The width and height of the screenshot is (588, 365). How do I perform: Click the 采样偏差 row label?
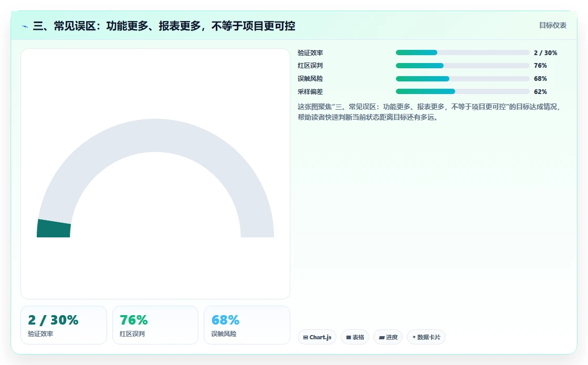(310, 92)
